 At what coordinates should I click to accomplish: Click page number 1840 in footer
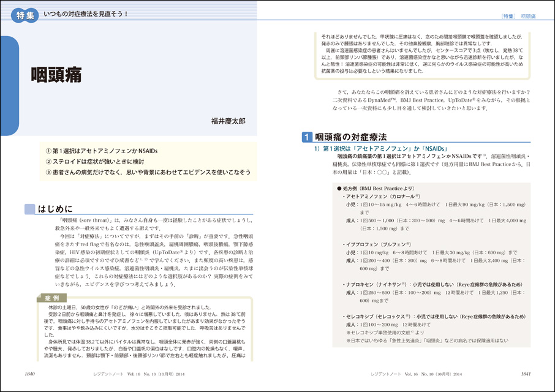[33, 373]
